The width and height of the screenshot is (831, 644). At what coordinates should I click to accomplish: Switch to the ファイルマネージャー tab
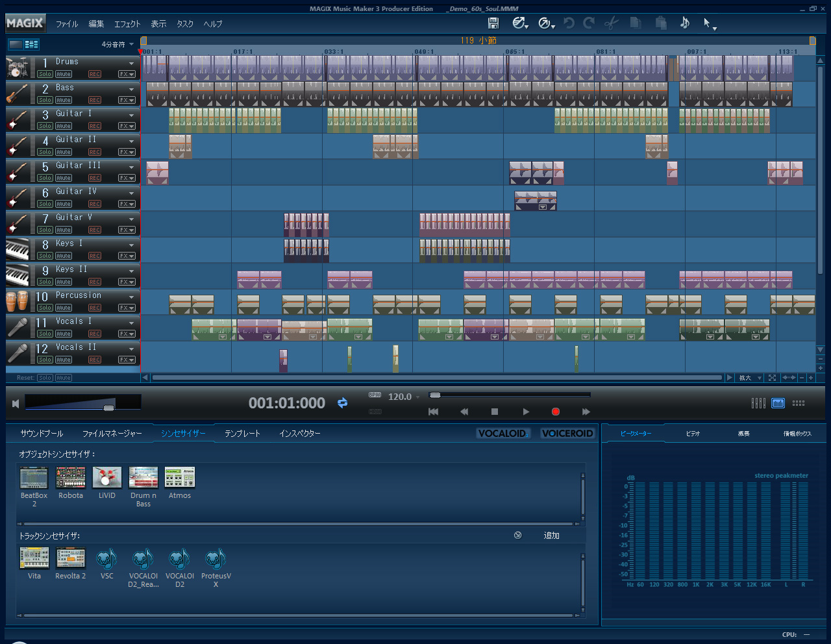112,434
